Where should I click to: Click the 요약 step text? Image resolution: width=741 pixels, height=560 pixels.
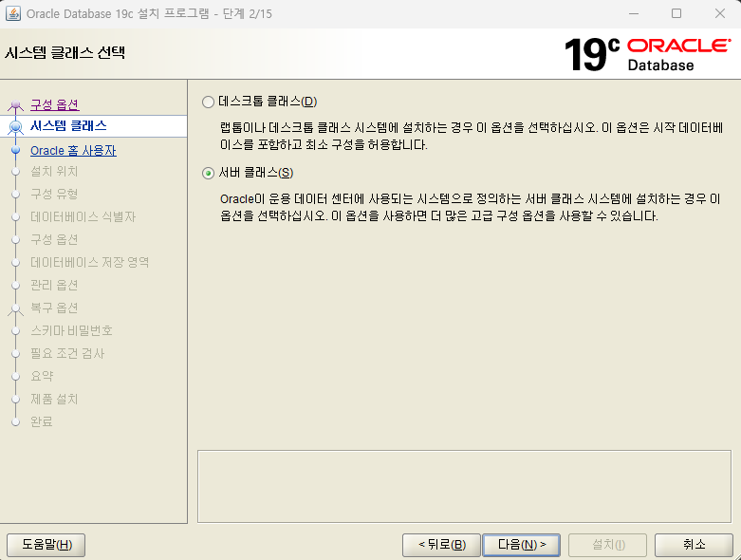pyautogui.click(x=42, y=376)
